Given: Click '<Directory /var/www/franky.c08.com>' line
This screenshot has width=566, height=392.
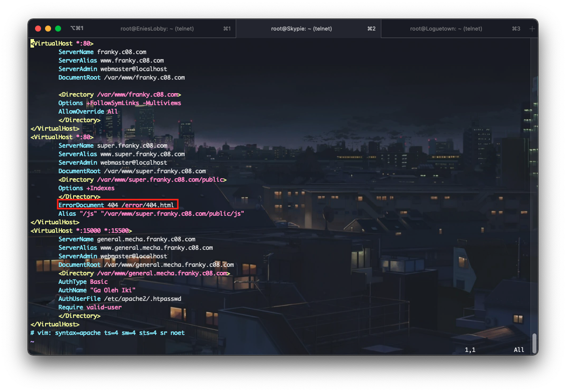Looking at the screenshot, I should tap(120, 95).
